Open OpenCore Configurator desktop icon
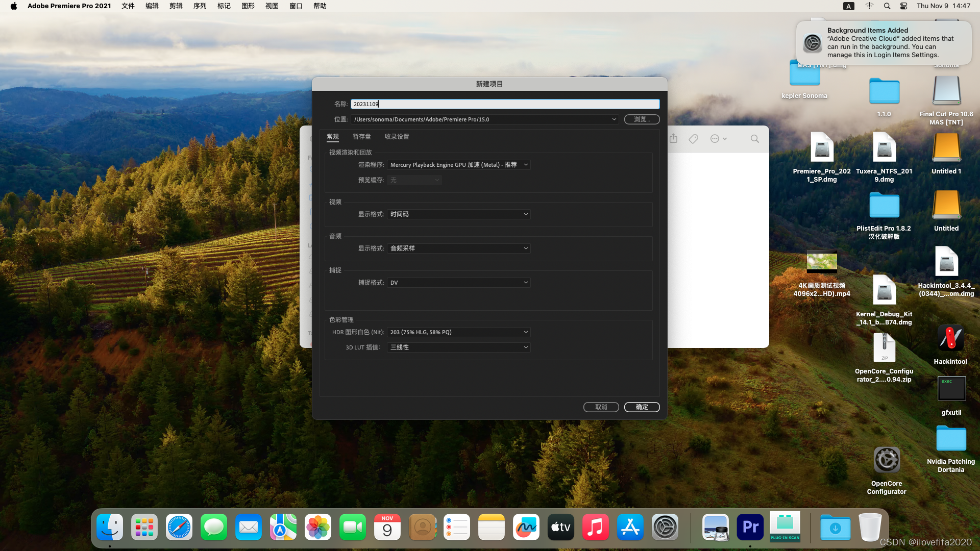The height and width of the screenshot is (551, 980). click(x=887, y=461)
